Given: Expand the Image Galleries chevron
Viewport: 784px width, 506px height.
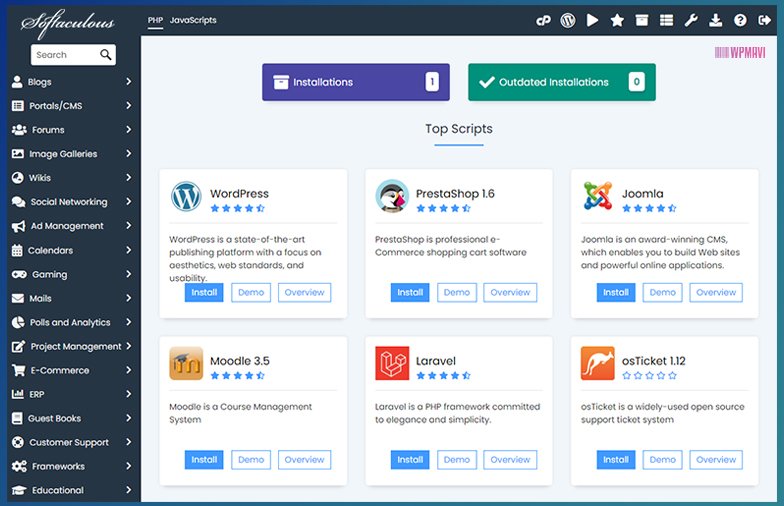Looking at the screenshot, I should click(128, 154).
